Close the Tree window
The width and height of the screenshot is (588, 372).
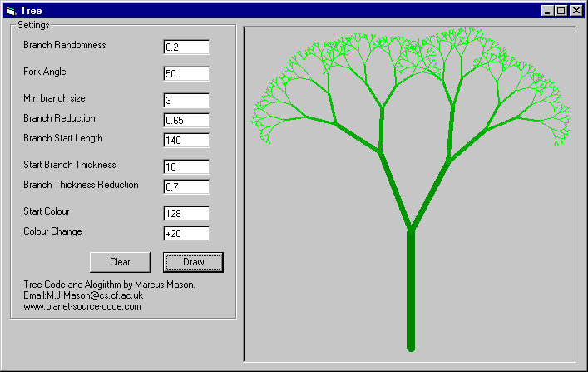[x=576, y=11]
